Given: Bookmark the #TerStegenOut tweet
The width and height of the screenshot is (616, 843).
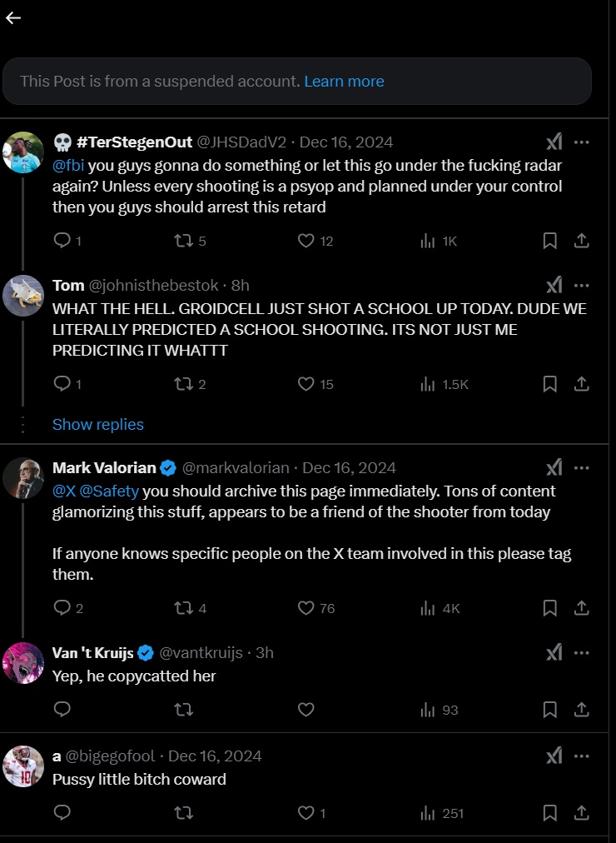Looking at the screenshot, I should click(549, 240).
